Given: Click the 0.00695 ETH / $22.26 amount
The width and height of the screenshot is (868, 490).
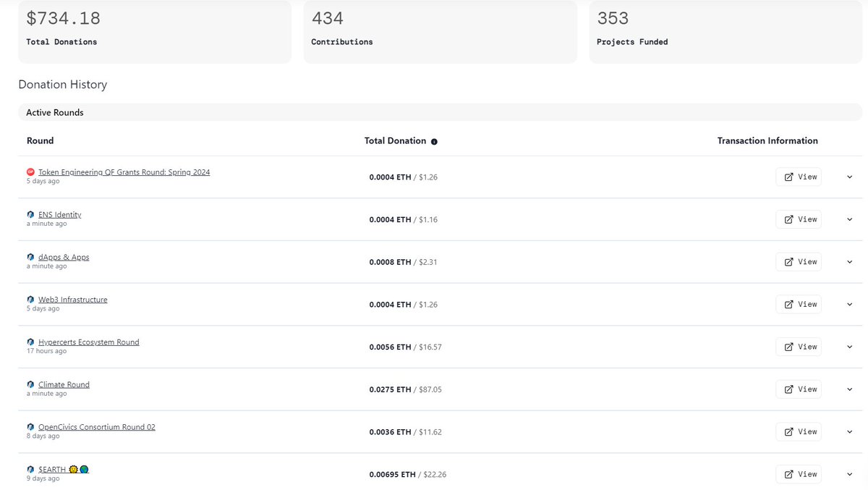Looking at the screenshot, I should 407,475.
